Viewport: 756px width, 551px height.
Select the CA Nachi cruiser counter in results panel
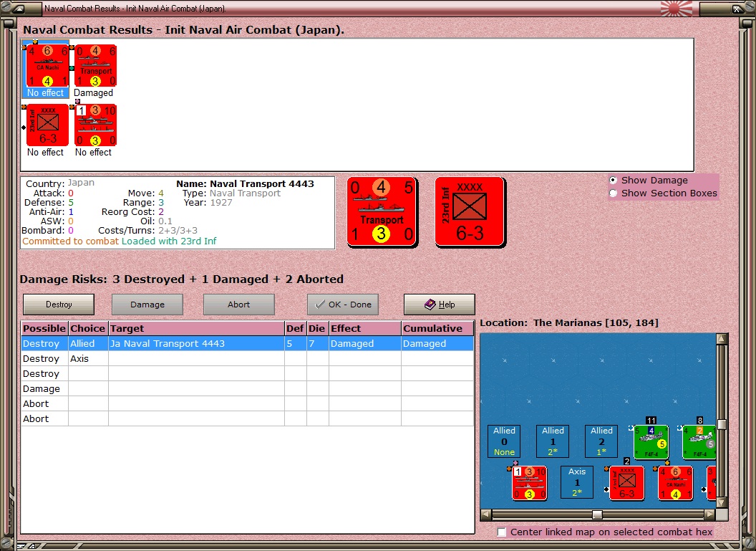[x=47, y=66]
